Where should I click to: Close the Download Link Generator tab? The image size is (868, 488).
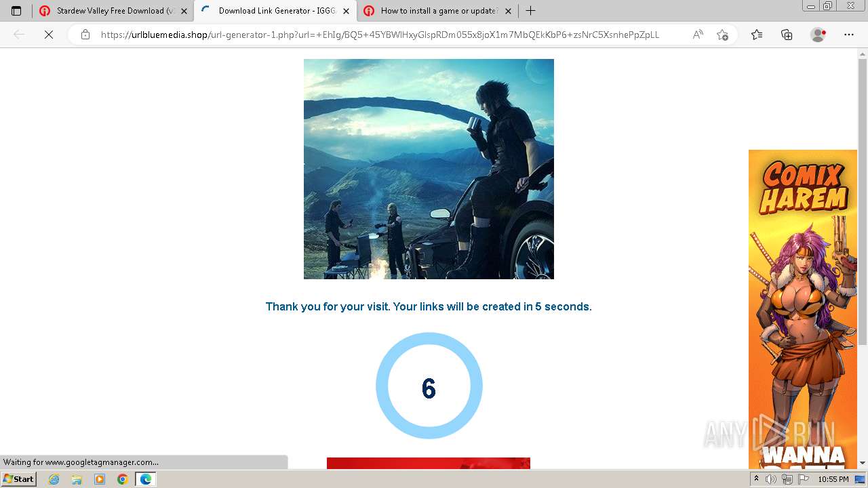(x=346, y=11)
